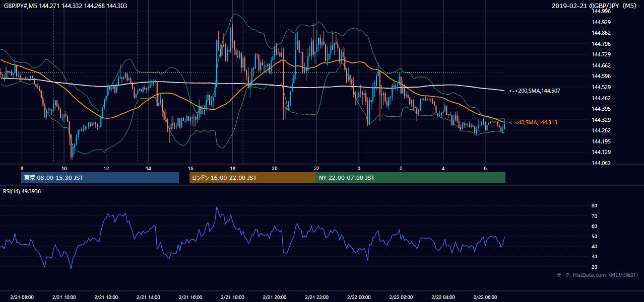The width and height of the screenshot is (644, 302).
Task: Click price axis value 144.062
Action: [x=602, y=163]
